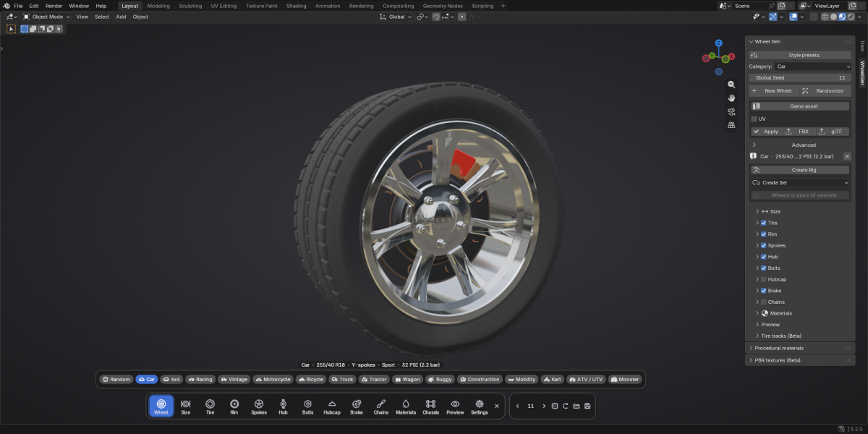Select the Wheel tool in bottom toolbar
The image size is (868, 434).
click(161, 406)
